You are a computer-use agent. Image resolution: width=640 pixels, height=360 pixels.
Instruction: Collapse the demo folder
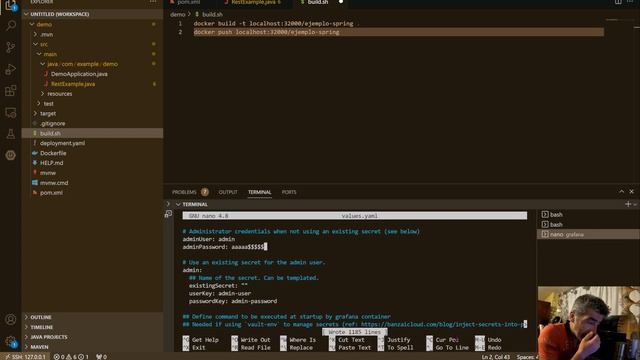[x=44, y=24]
